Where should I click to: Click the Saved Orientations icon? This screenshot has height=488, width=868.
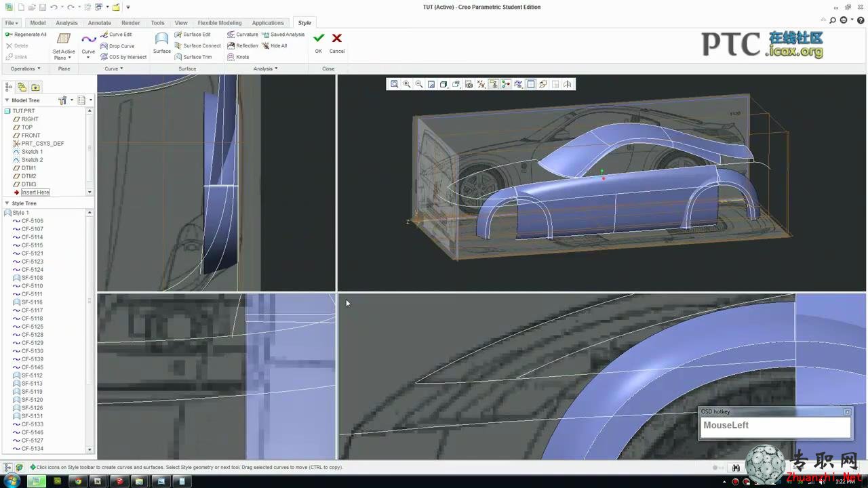tap(456, 84)
